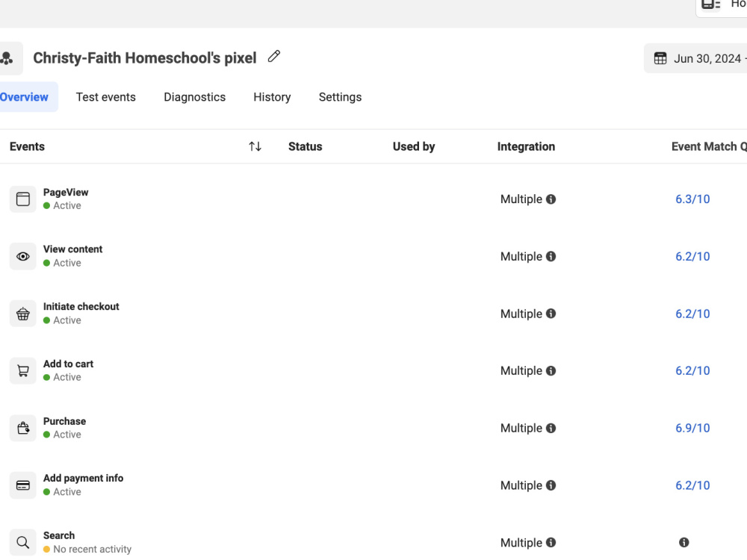Click the Add to cart icon
The width and height of the screenshot is (747, 560).
click(x=23, y=370)
